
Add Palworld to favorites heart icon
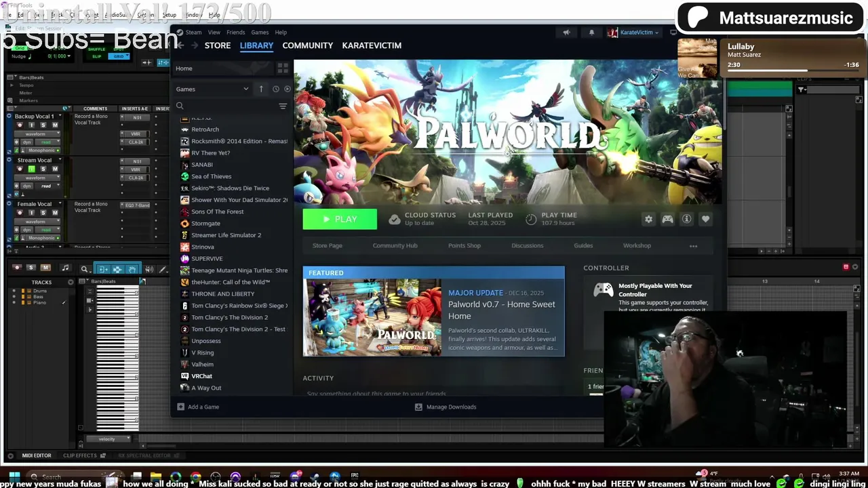pos(705,219)
